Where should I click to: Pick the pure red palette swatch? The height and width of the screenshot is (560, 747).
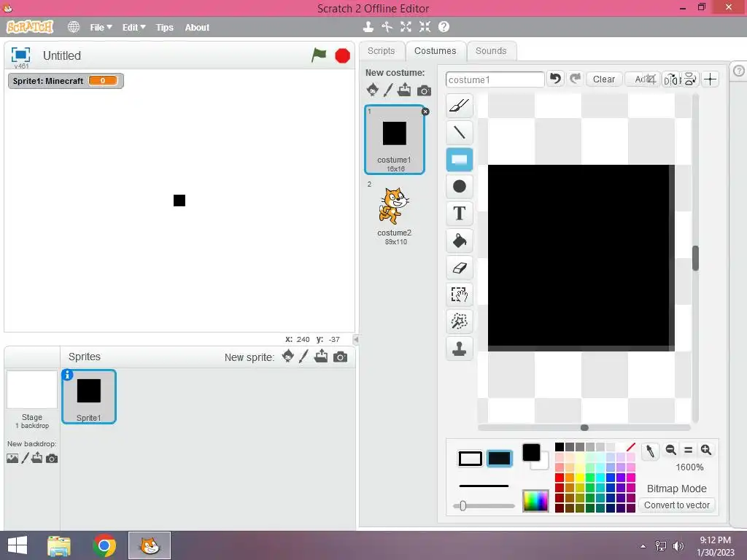coord(560,477)
